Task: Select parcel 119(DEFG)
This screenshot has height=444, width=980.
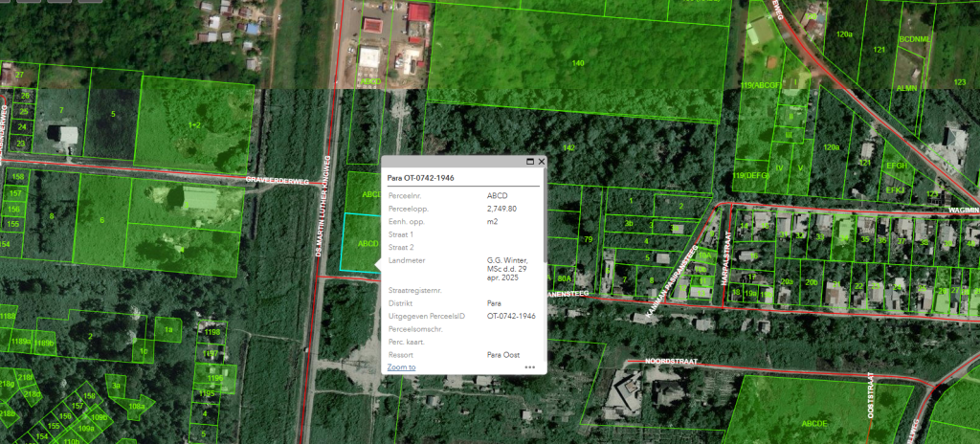Action: 751,176
